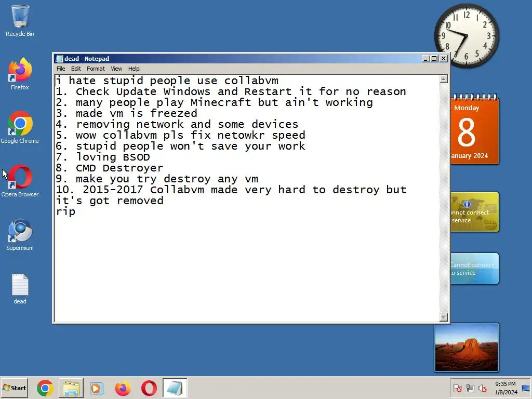Click the Monday 8 calendar gadget

click(x=475, y=130)
